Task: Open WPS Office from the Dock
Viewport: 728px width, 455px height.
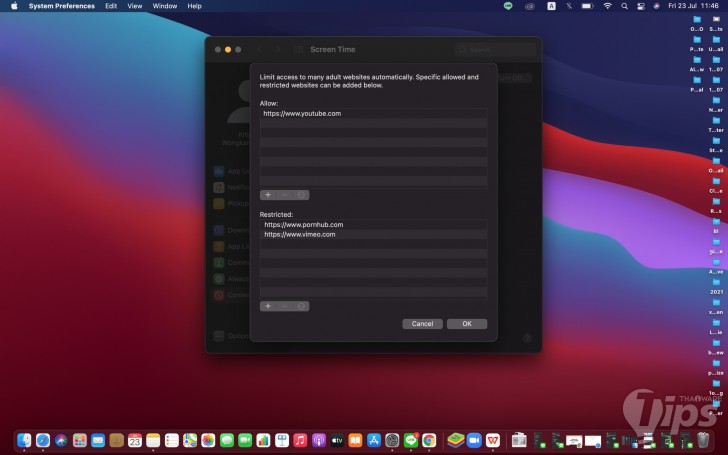Action: pyautogui.click(x=493, y=440)
